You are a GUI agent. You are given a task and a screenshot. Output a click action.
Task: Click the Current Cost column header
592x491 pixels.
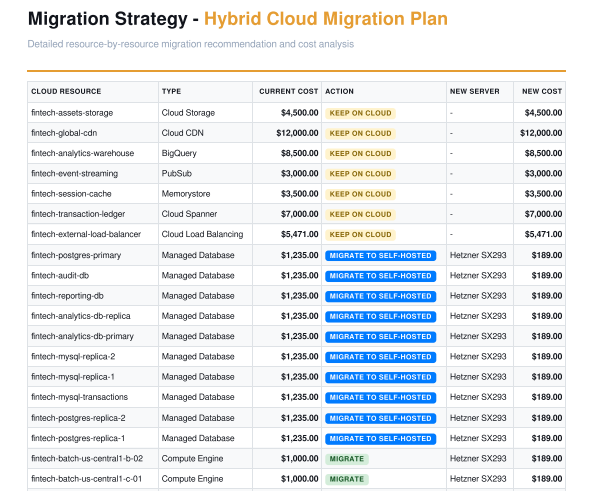(287, 91)
